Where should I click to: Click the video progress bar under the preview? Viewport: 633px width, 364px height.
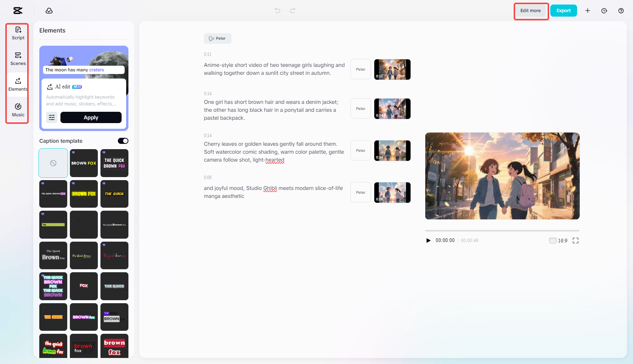[502, 230]
